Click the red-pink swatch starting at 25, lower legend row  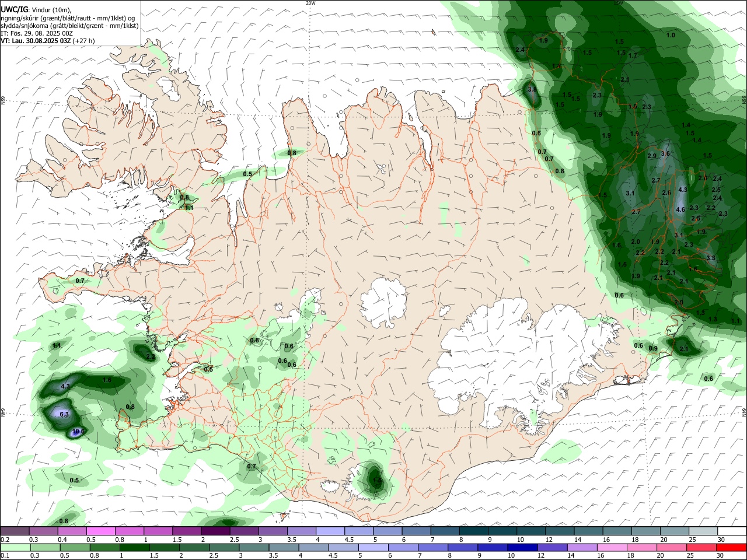coord(701,548)
